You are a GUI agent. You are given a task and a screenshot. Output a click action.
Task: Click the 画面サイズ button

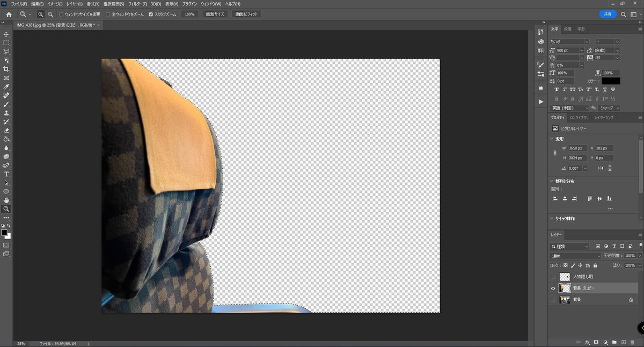point(215,14)
